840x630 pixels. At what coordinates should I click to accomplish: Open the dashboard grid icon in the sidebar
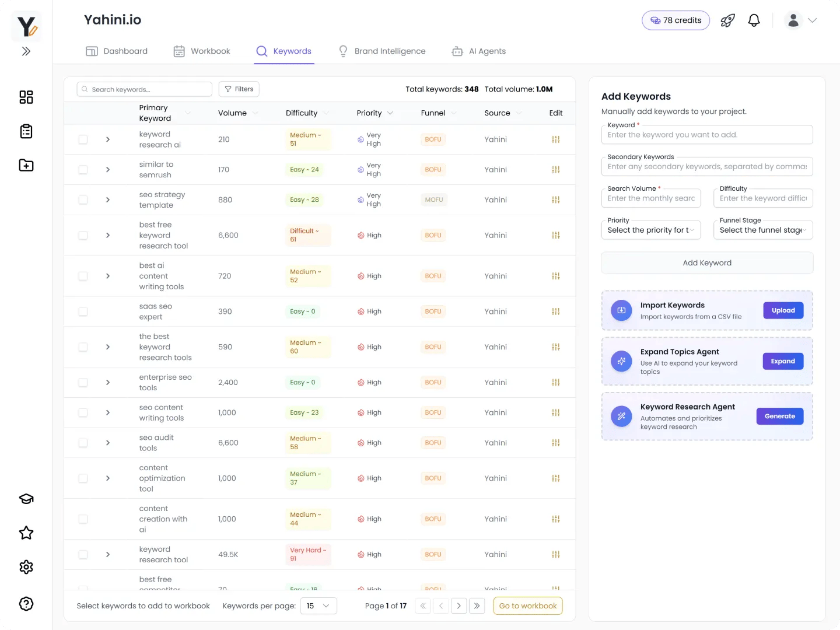tap(26, 97)
